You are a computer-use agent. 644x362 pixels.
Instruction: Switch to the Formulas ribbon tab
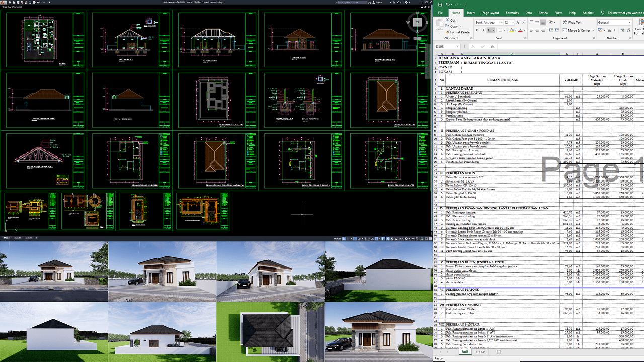pos(512,13)
